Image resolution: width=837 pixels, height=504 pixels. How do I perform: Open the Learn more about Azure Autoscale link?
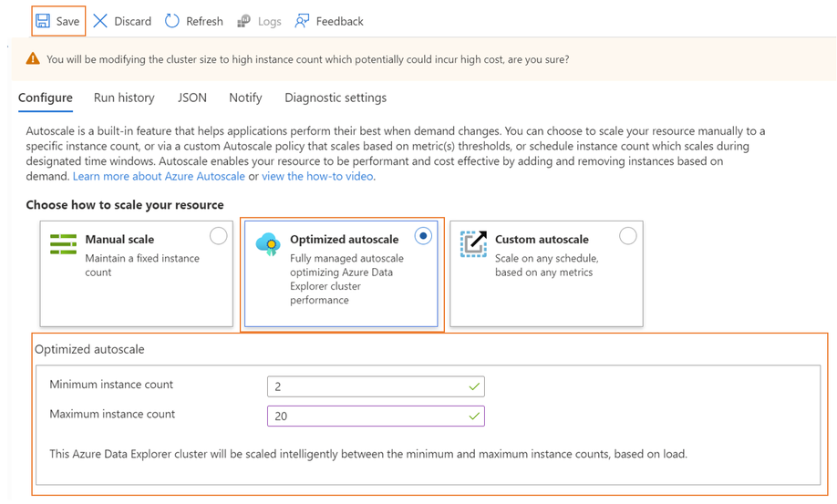point(159,176)
